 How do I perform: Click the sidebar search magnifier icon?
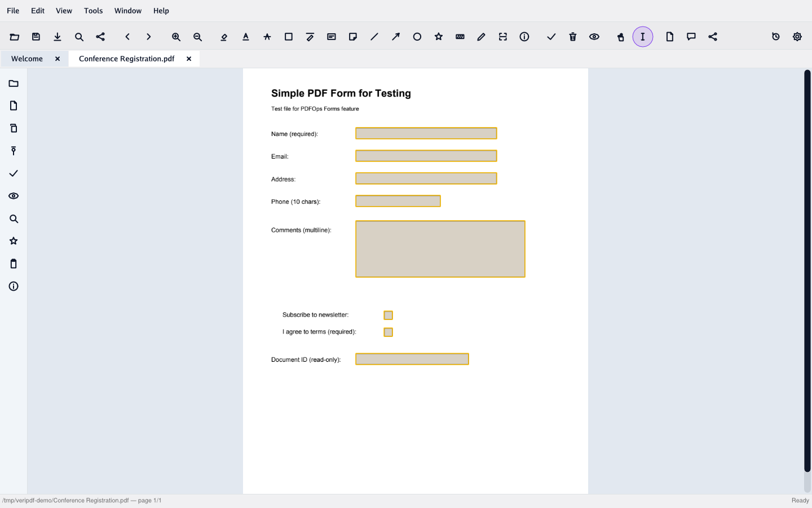(x=14, y=218)
